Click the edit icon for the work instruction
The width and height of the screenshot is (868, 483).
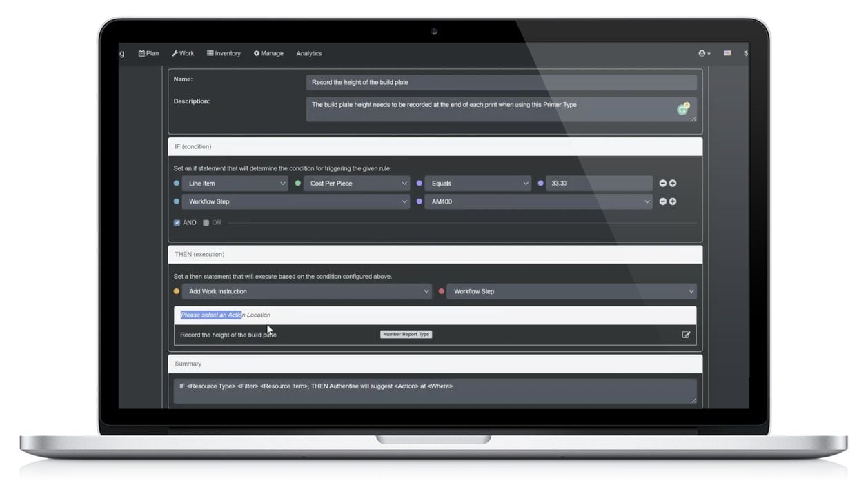point(686,335)
